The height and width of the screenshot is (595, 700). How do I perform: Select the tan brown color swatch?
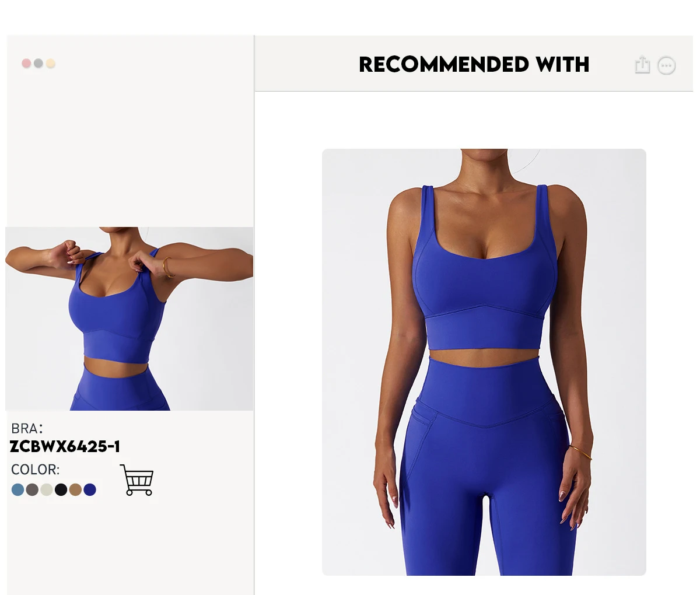coord(75,489)
